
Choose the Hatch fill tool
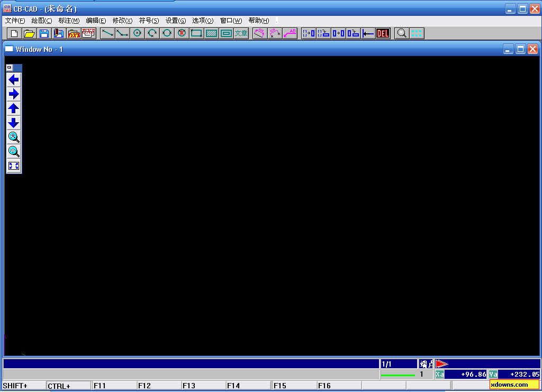point(211,33)
